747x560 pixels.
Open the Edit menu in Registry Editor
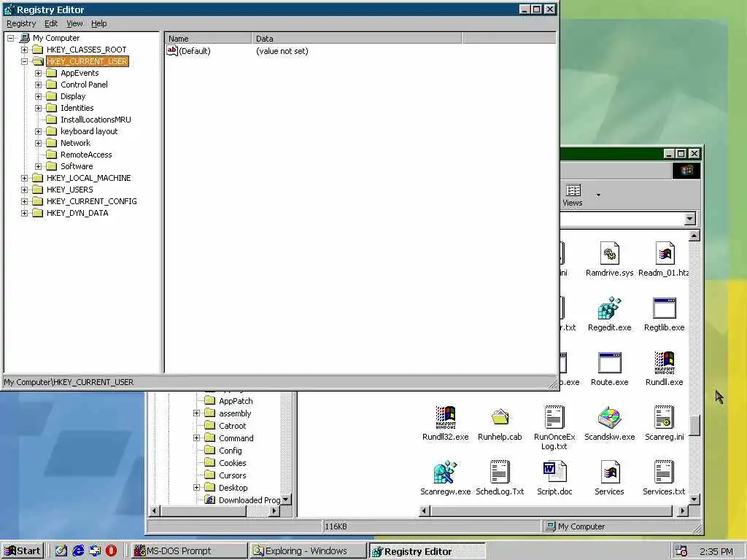[x=51, y=23]
